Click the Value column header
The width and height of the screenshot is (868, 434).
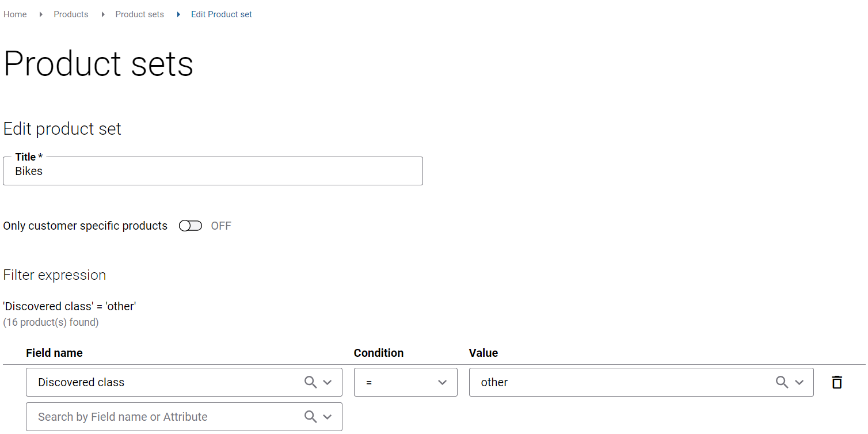coord(484,353)
